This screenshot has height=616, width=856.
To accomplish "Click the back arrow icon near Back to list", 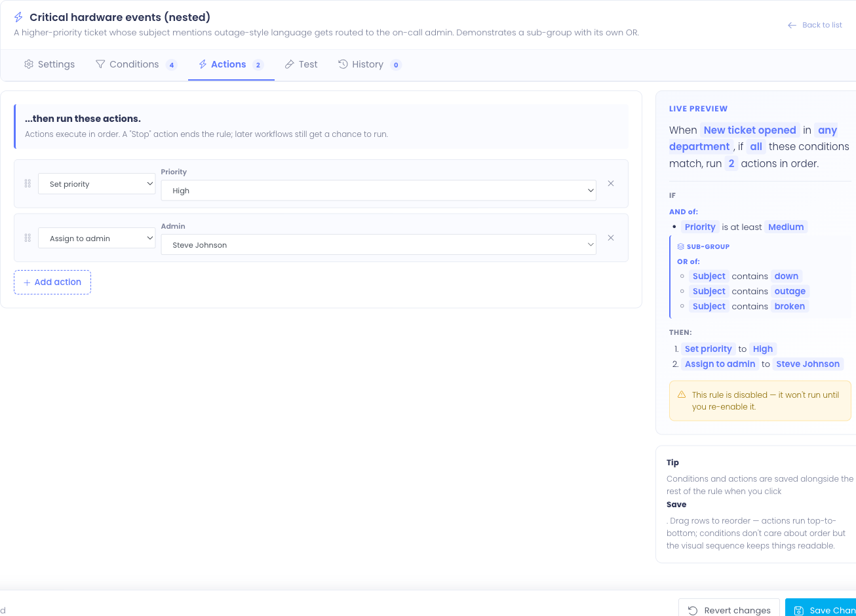I will point(792,25).
